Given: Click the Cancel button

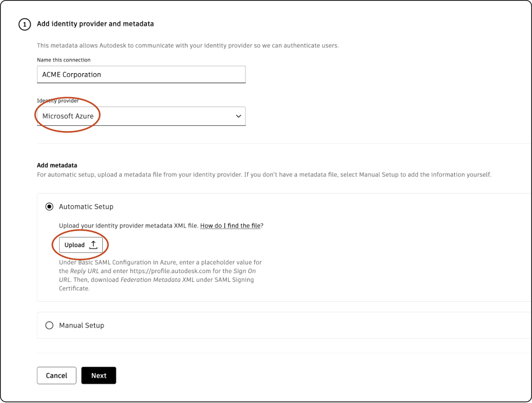Looking at the screenshot, I should pos(57,376).
